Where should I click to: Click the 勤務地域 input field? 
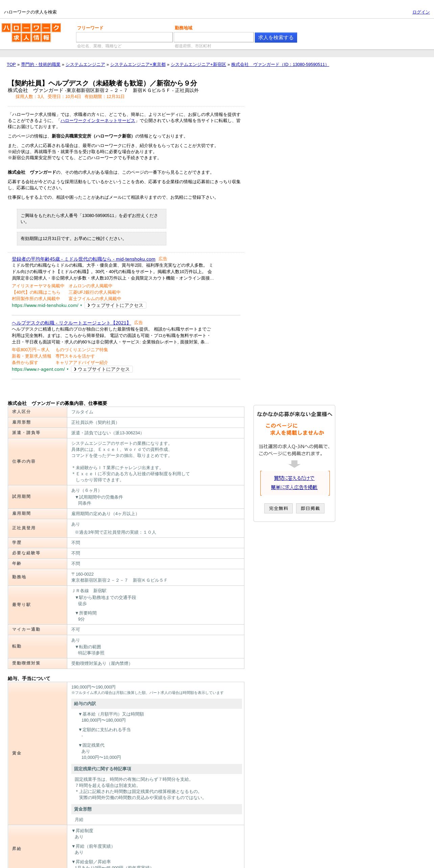[x=214, y=37]
